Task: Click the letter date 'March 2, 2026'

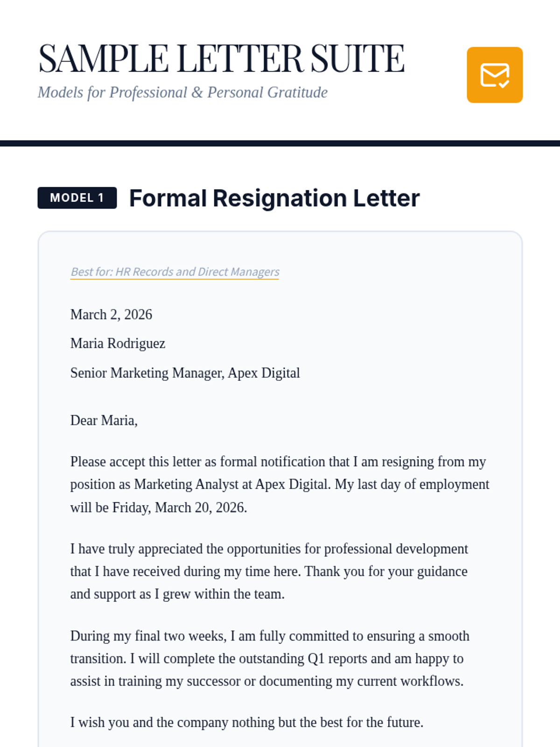Action: (x=111, y=315)
